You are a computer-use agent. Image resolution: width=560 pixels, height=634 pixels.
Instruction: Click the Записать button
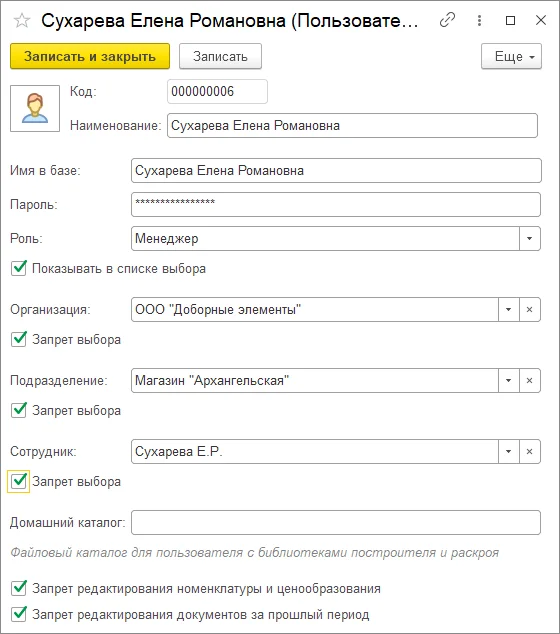pos(220,56)
